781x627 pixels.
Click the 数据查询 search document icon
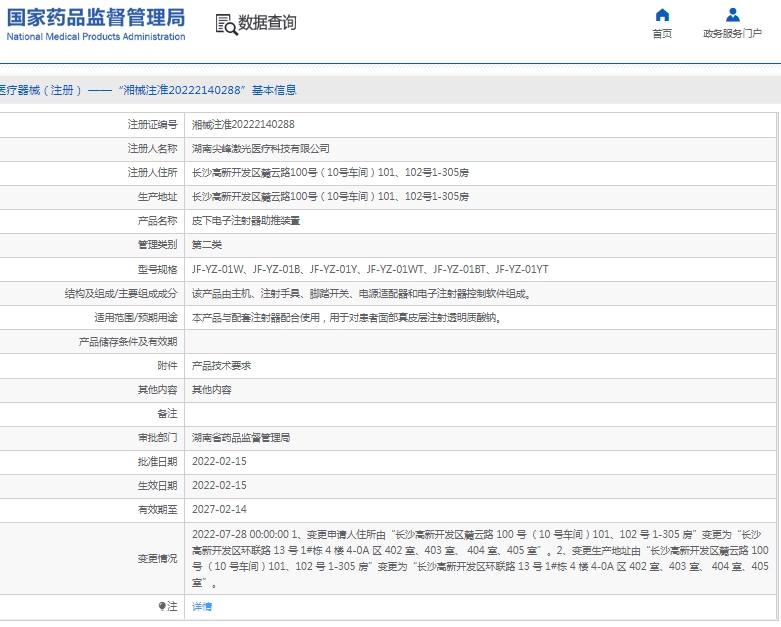[x=226, y=24]
